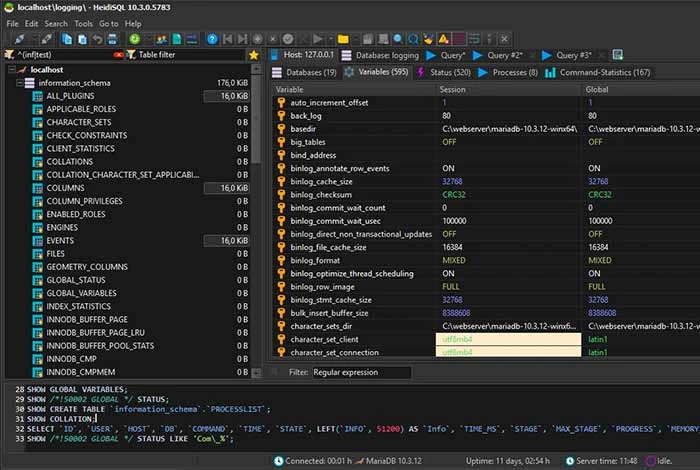The height and width of the screenshot is (470, 700).
Task: Click the binlog_format variable row
Action: pyautogui.click(x=486, y=260)
